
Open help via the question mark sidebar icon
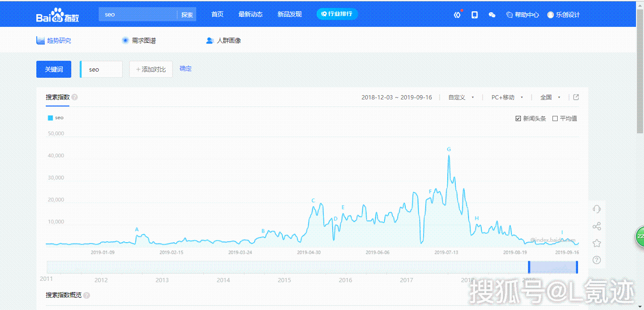point(597,260)
